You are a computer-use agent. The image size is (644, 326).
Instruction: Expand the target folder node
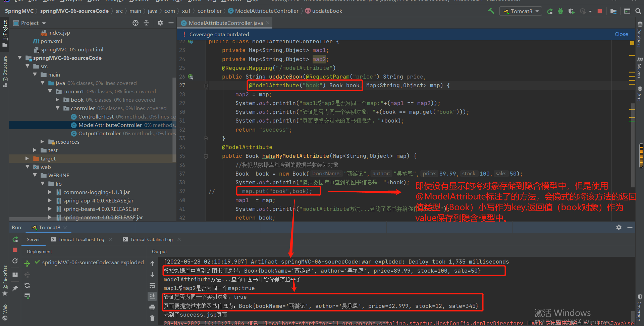[x=27, y=158]
